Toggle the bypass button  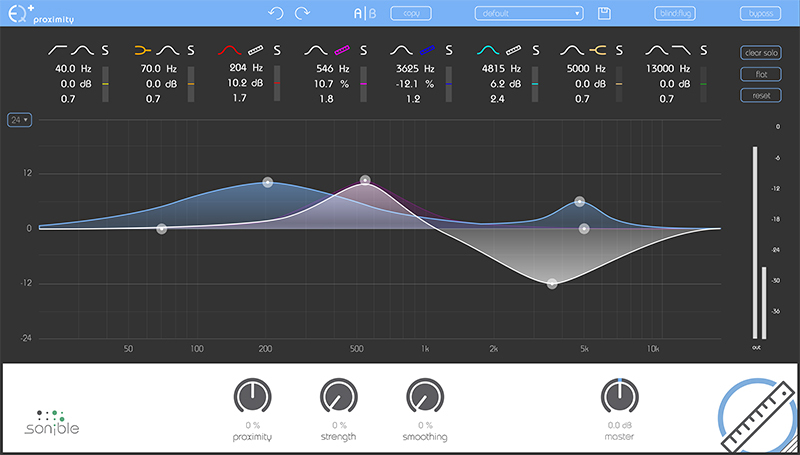[760, 13]
